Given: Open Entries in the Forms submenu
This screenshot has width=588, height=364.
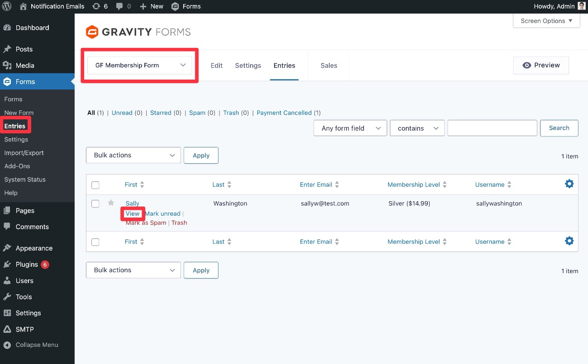Looking at the screenshot, I should 15,126.
